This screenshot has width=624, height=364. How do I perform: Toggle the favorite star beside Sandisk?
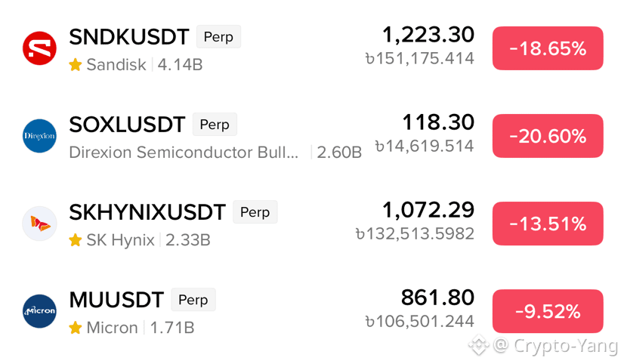pos(76,64)
